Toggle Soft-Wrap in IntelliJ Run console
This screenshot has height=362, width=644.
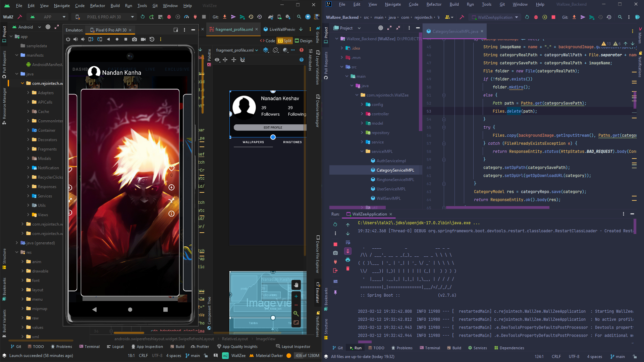tap(348, 242)
